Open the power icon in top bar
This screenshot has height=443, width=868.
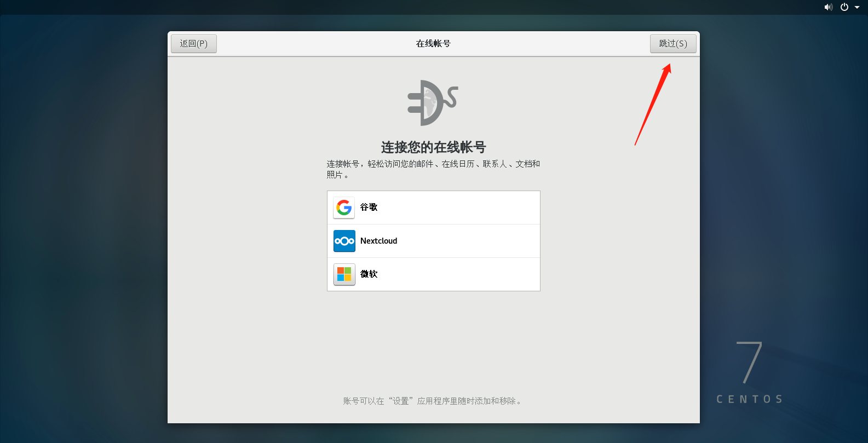click(x=844, y=7)
